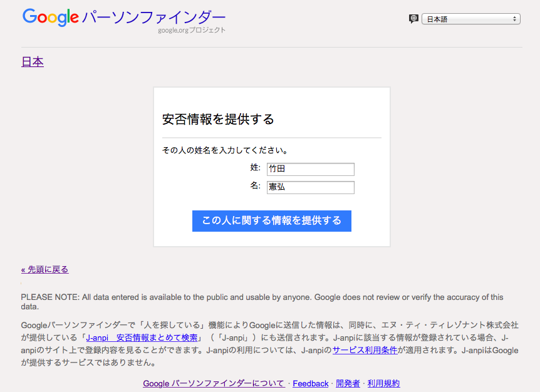The image size is (540, 392).
Task: Click the language globe speech icon
Action: pos(413,19)
